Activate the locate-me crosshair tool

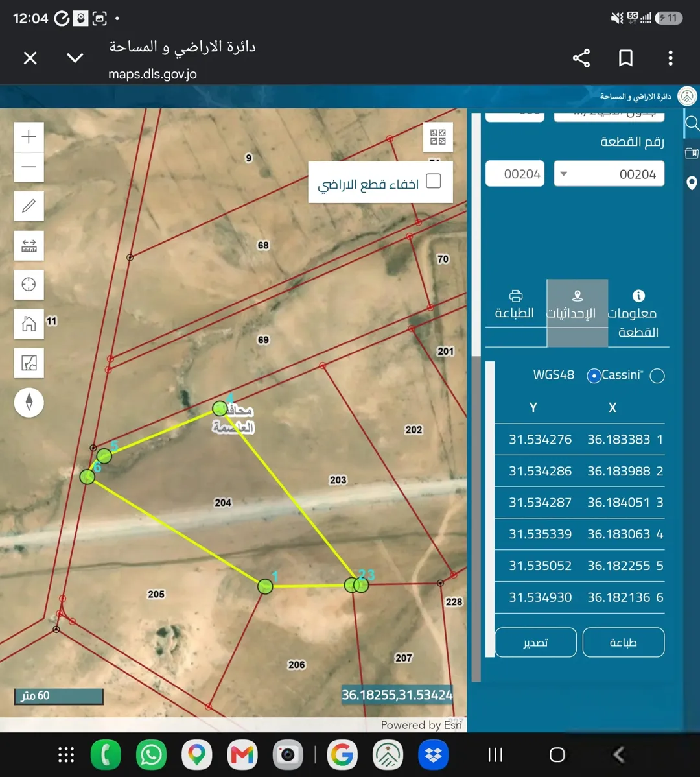[x=29, y=285]
